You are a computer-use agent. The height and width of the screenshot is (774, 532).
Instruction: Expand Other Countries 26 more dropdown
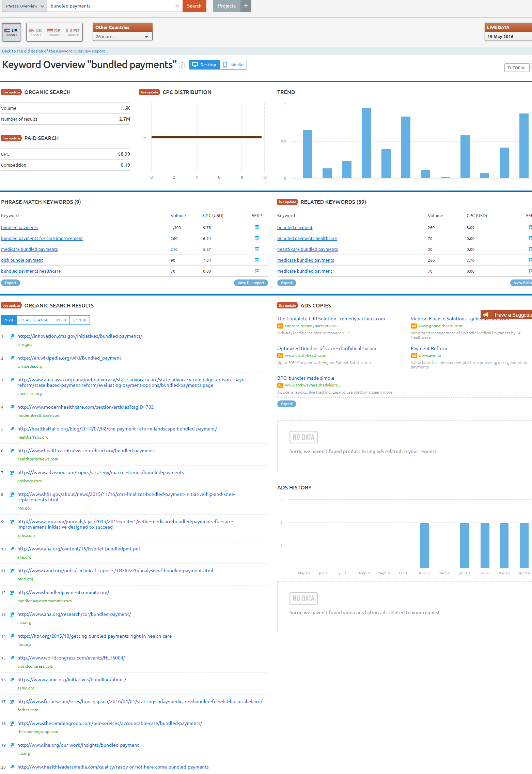[123, 36]
